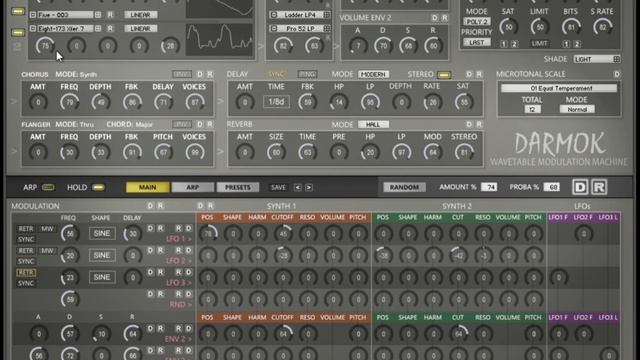Switch to the MAIN tab
The height and width of the screenshot is (360, 640).
pyautogui.click(x=147, y=187)
